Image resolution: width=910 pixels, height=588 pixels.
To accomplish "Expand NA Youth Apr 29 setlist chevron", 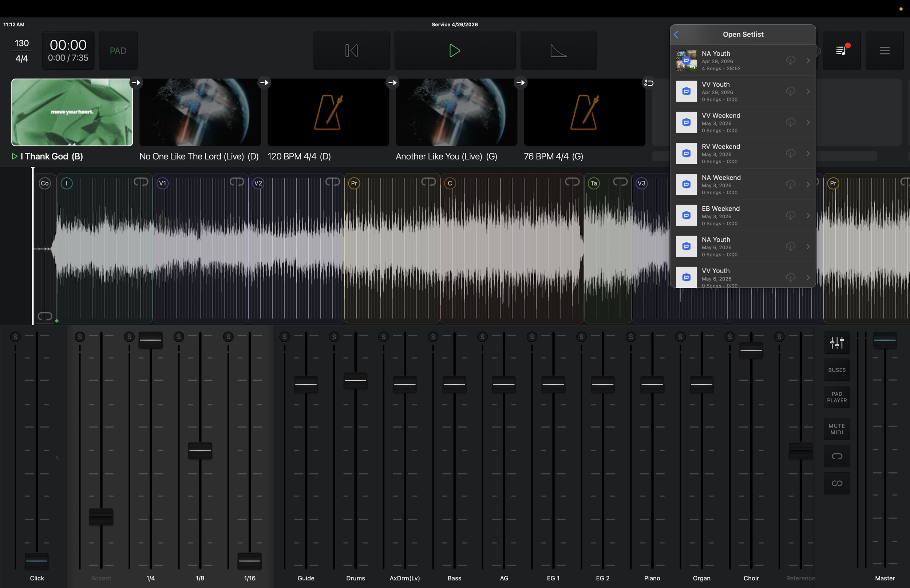I will pyautogui.click(x=808, y=61).
